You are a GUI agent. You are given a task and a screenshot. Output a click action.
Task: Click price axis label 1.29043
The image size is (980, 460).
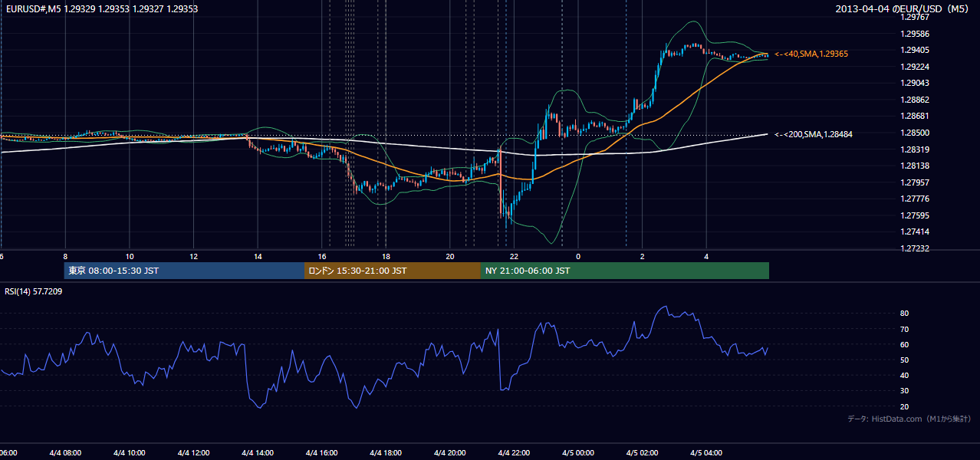click(914, 83)
